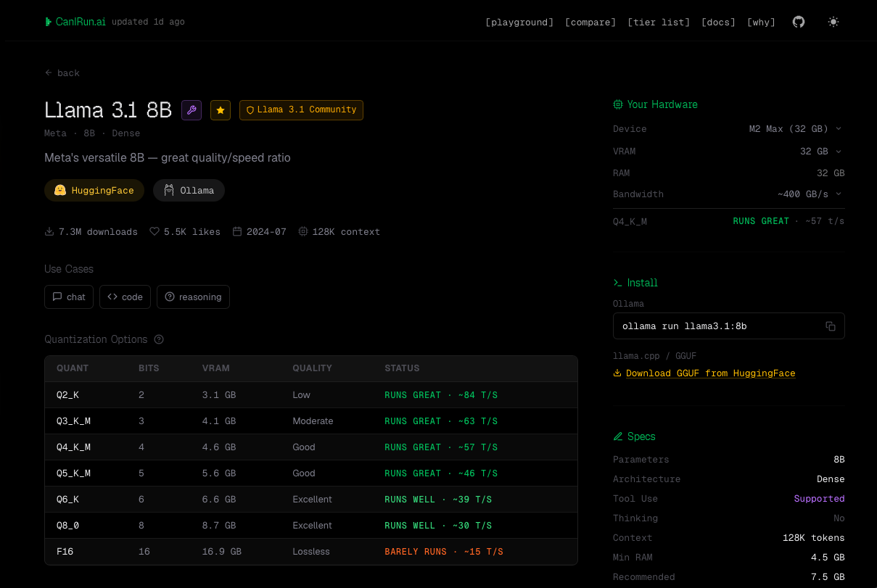The height and width of the screenshot is (588, 877).
Task: Select the reasoning use case tag
Action: tap(193, 297)
